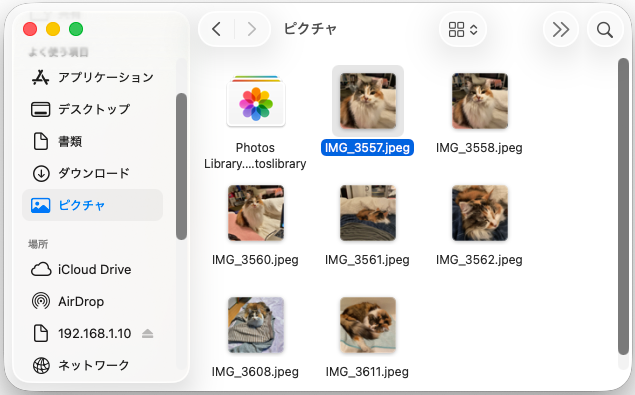Click the ダウンロード arrow icon
Screen dimensions: 635x395
(41, 173)
